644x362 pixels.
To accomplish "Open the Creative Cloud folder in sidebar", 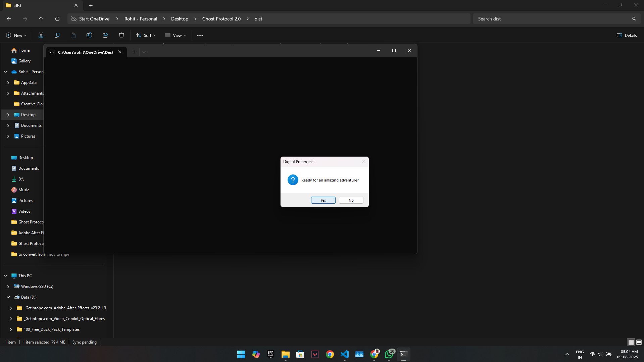I will [29, 104].
